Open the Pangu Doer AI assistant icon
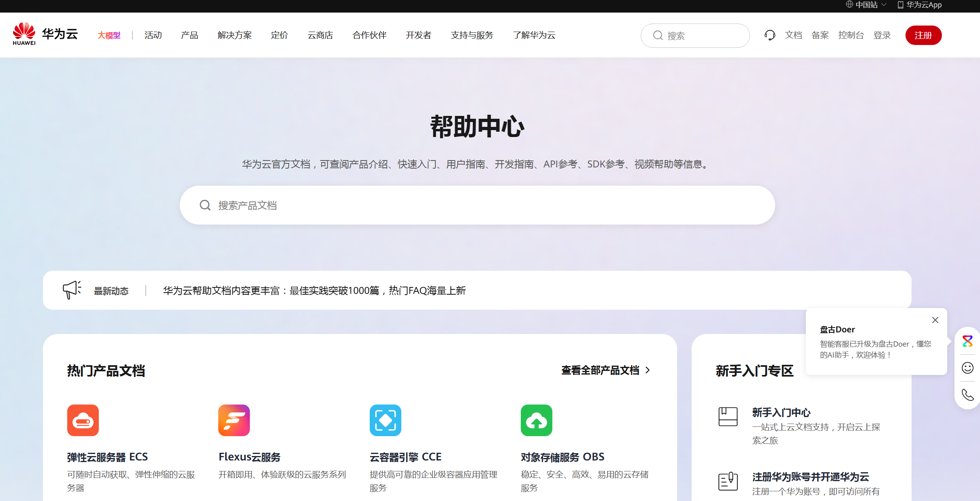This screenshot has width=980, height=501. pos(968,341)
